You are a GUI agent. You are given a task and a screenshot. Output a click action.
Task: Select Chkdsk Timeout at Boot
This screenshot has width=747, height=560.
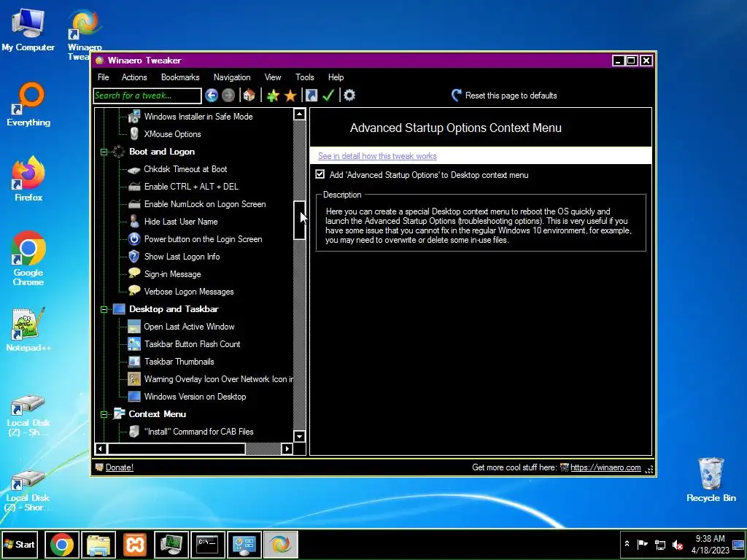(x=186, y=169)
